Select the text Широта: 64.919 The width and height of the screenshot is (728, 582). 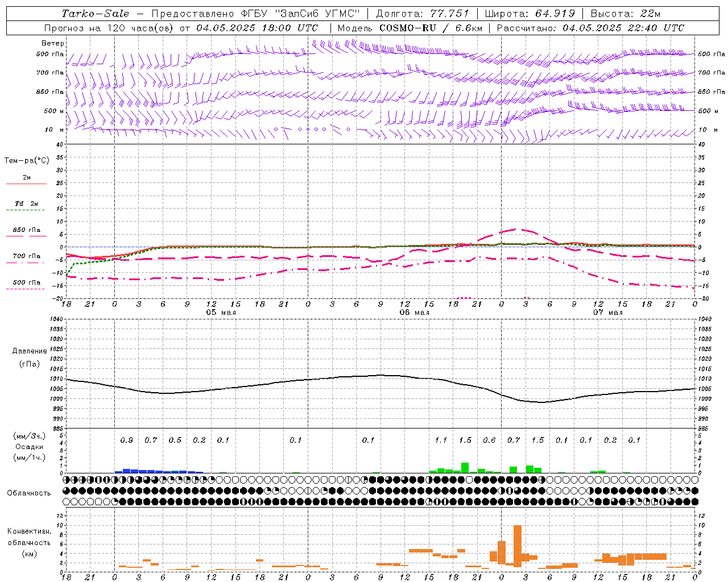click(530, 14)
